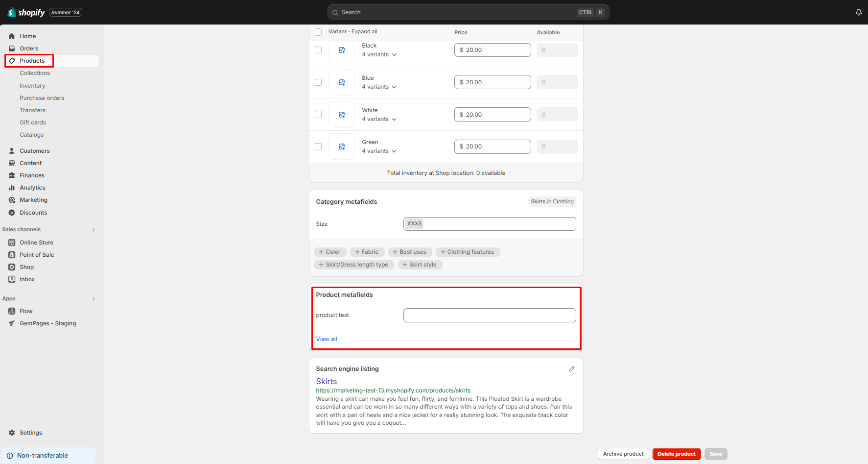Click the Orders package icon in sidebar

11,48
